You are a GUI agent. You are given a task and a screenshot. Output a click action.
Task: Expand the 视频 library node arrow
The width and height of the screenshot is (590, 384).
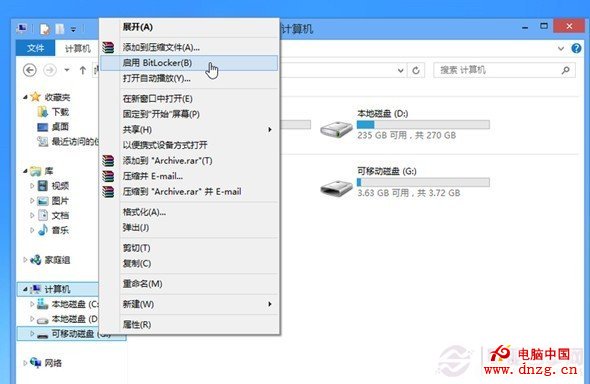tap(32, 186)
